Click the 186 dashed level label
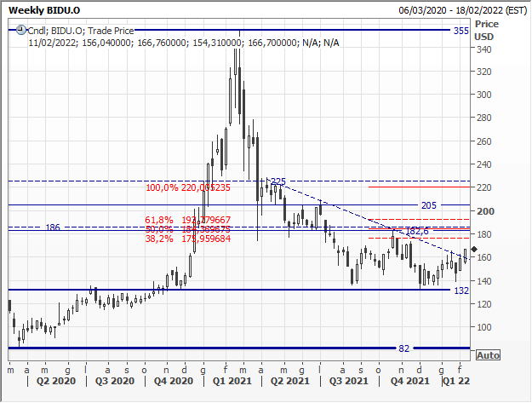This screenshot has width=532, height=403. click(x=52, y=227)
